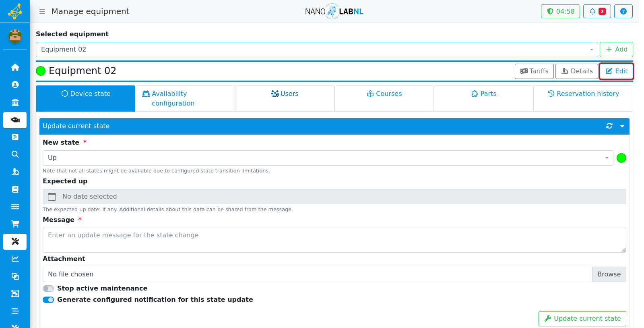Click the Update current state button

click(x=582, y=319)
